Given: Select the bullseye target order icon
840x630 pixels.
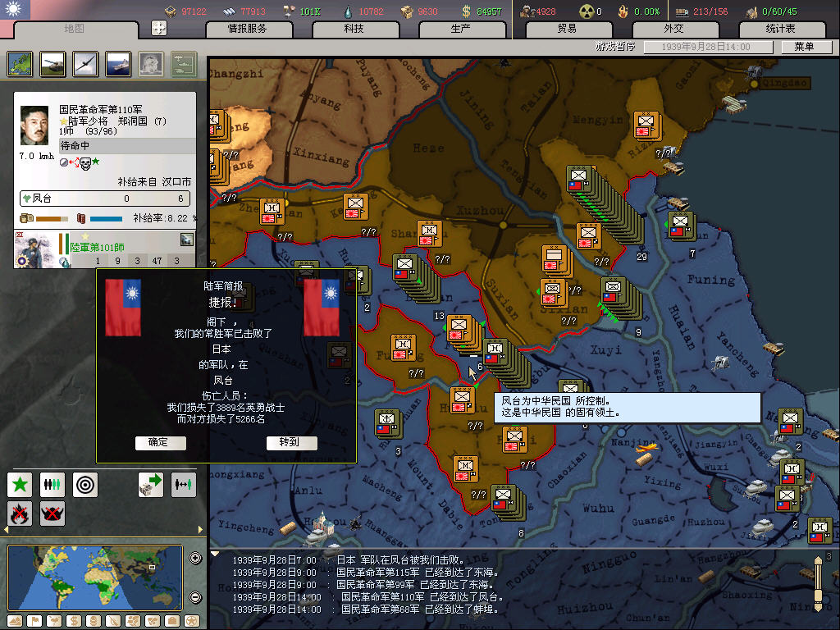Looking at the screenshot, I should [84, 484].
